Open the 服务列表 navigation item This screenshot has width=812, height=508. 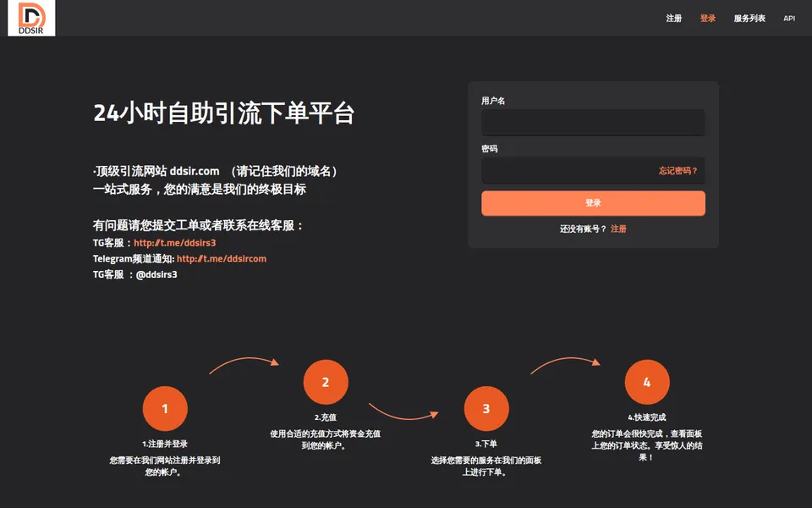[749, 18]
